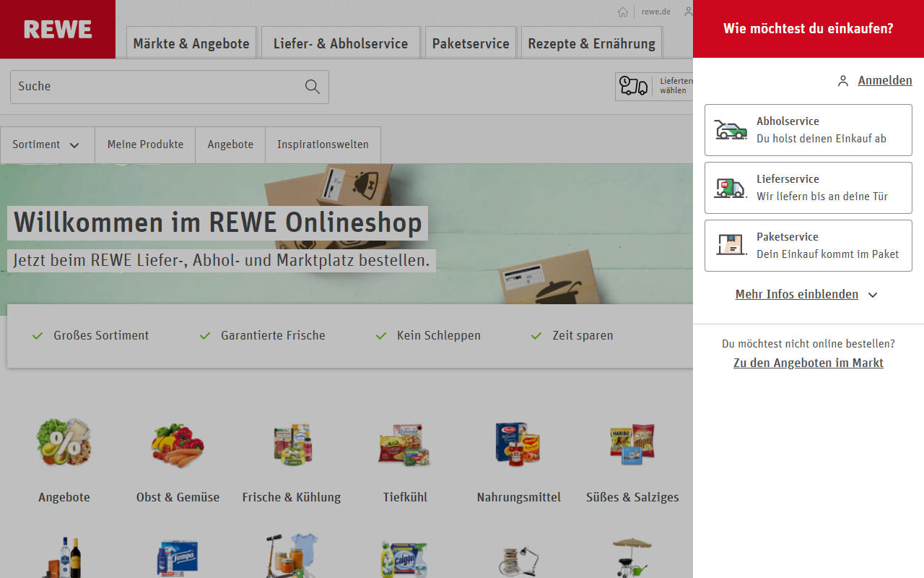Open the Liefer- & Abholservice tab

tap(341, 43)
